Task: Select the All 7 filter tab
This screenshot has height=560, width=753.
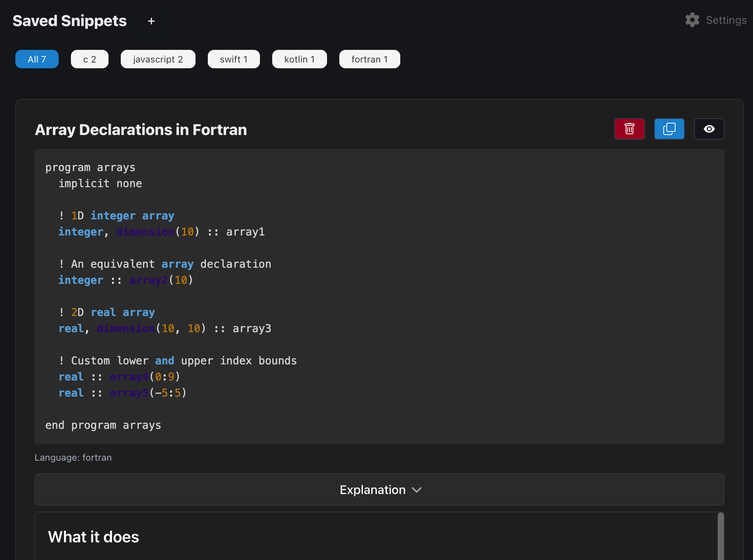Action: 37,59
